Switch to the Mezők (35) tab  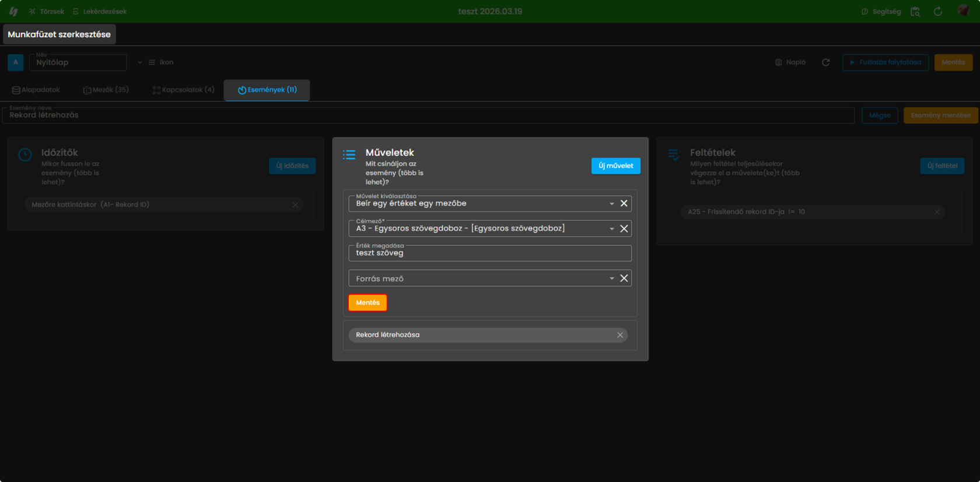pyautogui.click(x=106, y=90)
